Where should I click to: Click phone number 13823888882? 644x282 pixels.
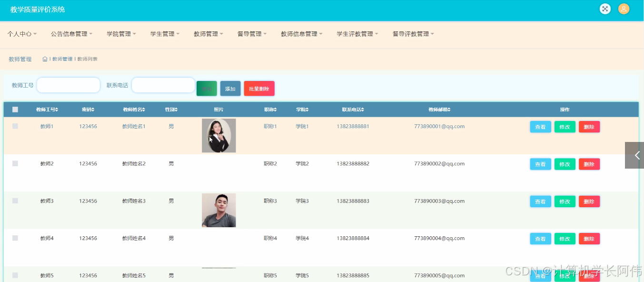click(x=353, y=163)
